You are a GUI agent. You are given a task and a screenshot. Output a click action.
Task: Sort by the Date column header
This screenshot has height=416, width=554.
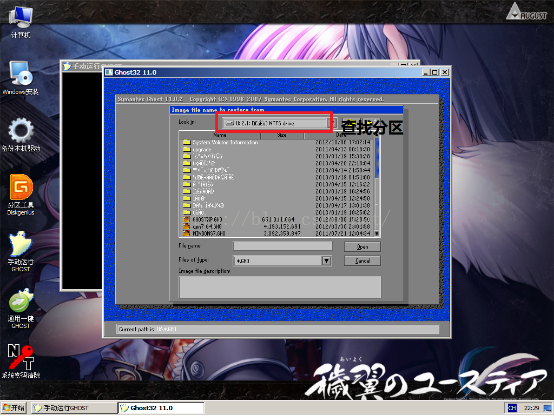click(341, 135)
